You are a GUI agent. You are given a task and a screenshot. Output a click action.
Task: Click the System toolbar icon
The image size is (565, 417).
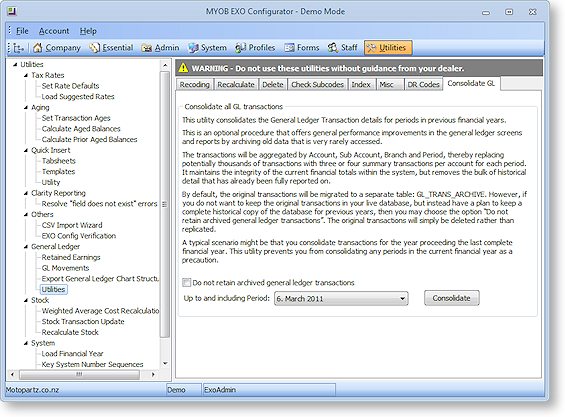(x=193, y=48)
